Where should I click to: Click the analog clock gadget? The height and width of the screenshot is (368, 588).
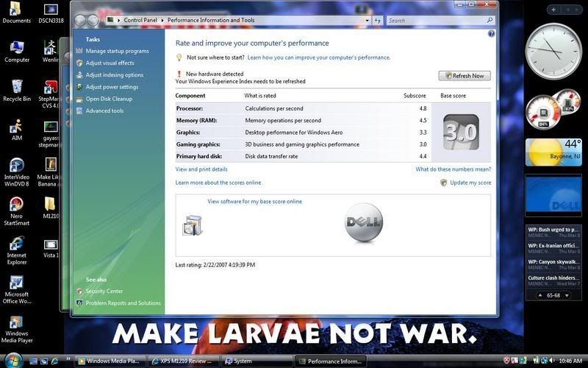point(553,52)
